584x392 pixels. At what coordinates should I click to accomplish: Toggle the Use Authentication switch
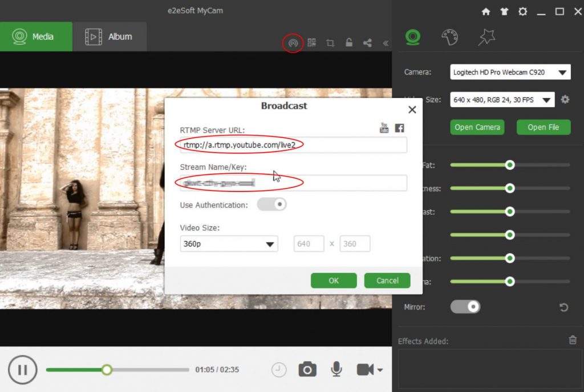point(271,204)
